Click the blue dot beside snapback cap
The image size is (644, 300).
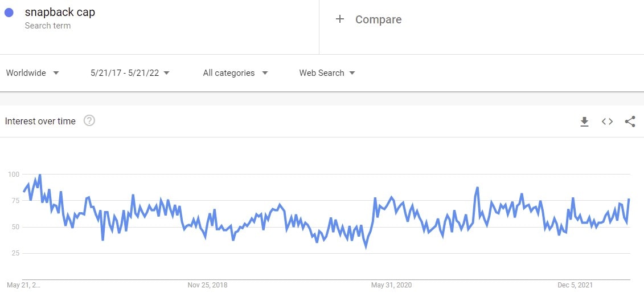(x=9, y=13)
